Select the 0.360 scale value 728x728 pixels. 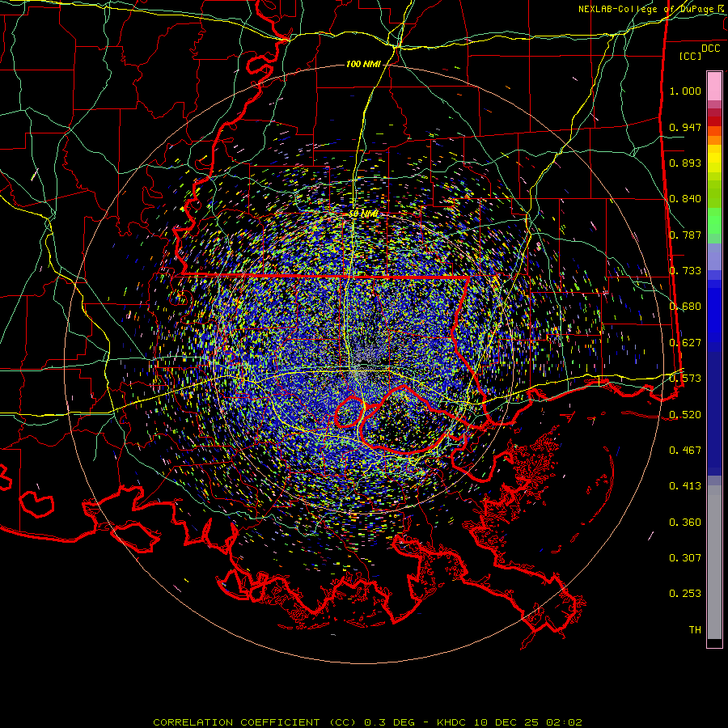tap(685, 523)
